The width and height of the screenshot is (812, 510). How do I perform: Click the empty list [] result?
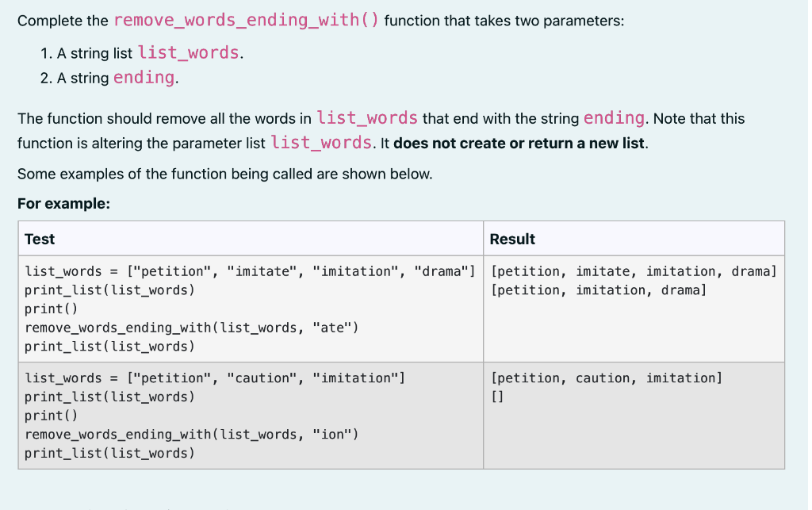(496, 397)
